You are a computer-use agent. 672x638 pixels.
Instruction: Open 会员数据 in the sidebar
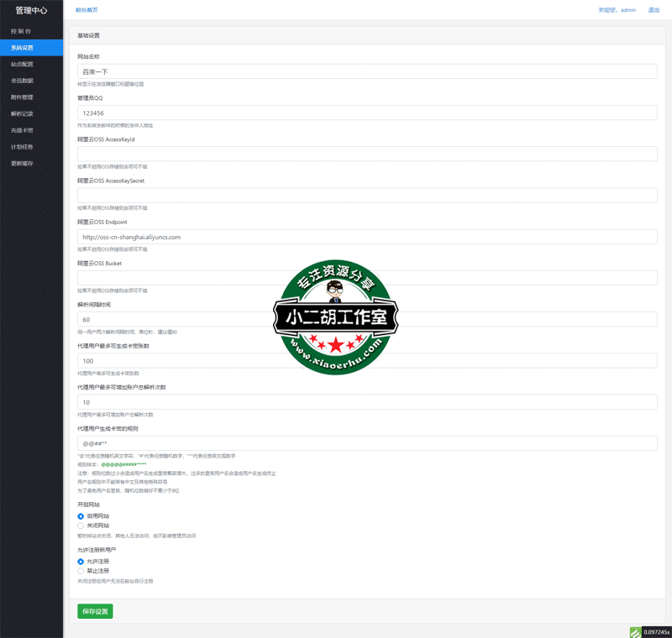pos(23,81)
